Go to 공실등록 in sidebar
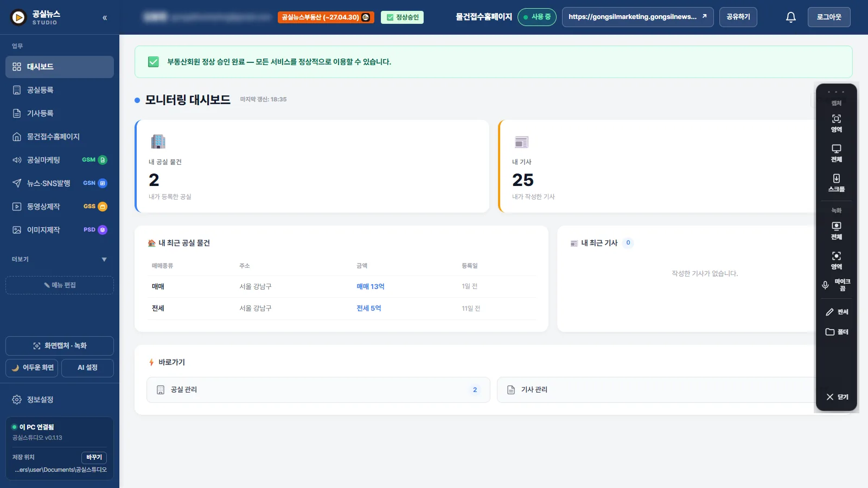868x488 pixels. coord(60,90)
